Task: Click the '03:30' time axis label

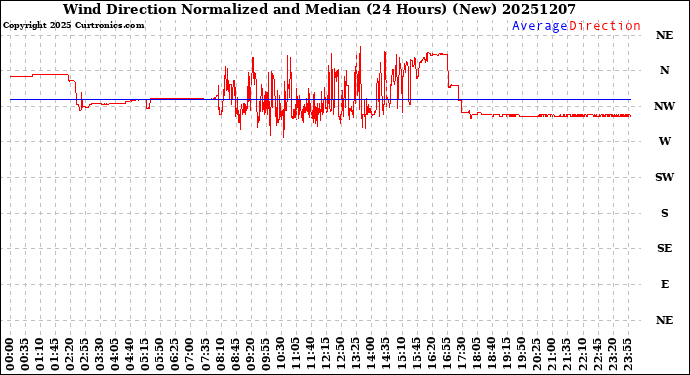Action: (99, 354)
